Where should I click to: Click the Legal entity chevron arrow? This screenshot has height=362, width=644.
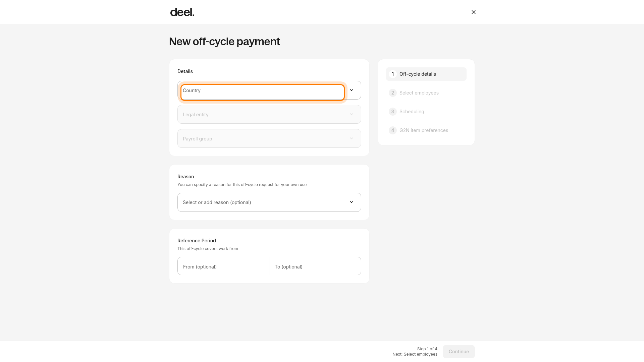(x=351, y=114)
